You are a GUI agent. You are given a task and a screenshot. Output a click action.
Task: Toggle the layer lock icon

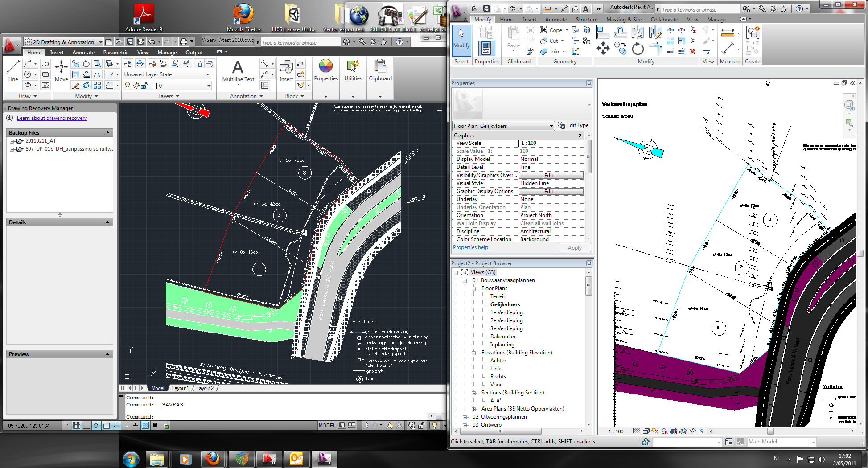tap(144, 86)
